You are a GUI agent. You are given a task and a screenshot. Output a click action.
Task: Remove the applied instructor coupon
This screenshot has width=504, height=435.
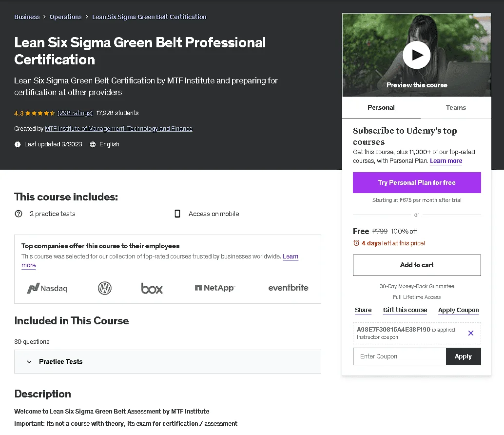point(470,333)
